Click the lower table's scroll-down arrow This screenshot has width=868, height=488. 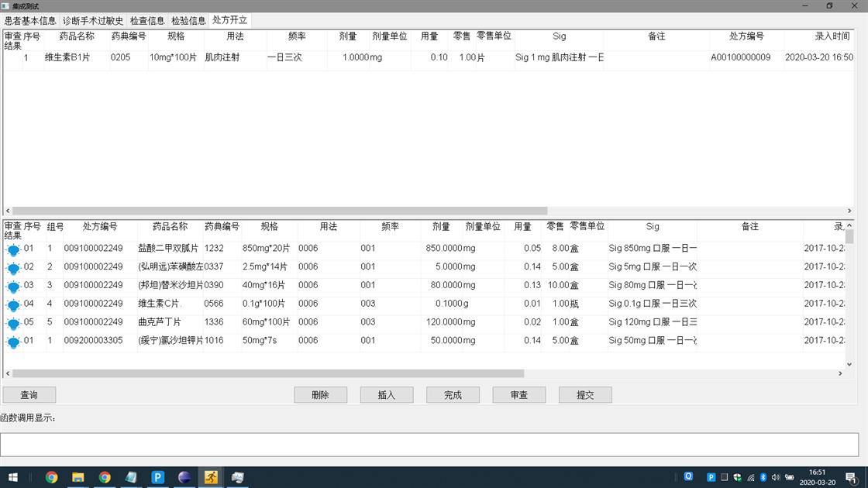pyautogui.click(x=849, y=364)
